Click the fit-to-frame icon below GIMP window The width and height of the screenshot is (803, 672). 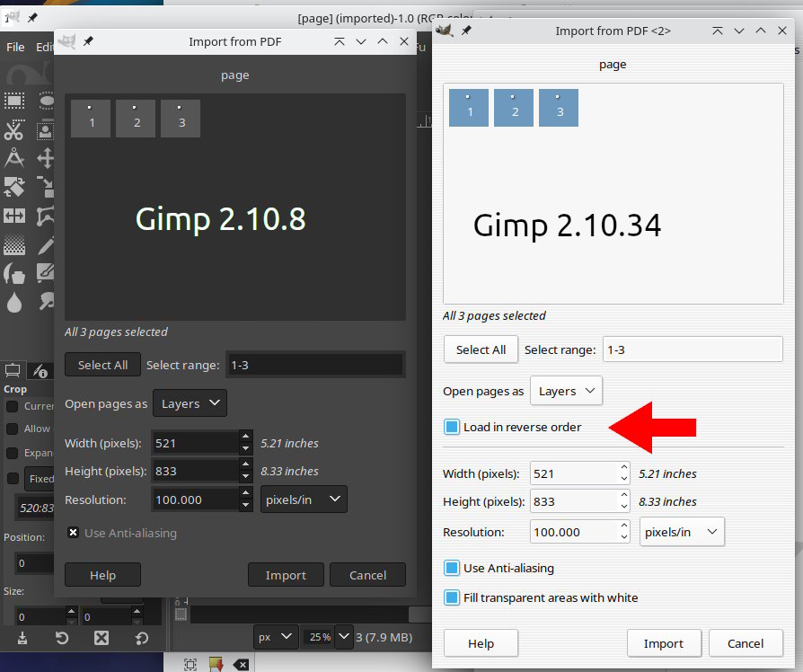(190, 665)
